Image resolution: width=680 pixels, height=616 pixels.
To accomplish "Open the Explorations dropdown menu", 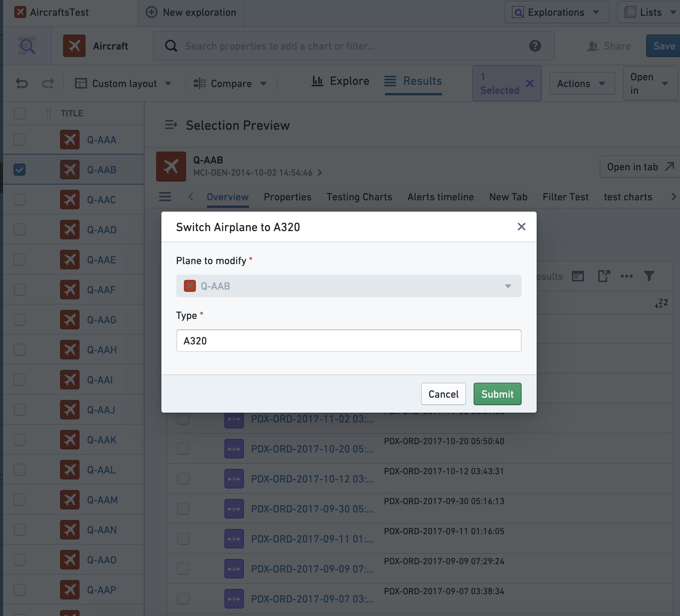I will pos(557,12).
